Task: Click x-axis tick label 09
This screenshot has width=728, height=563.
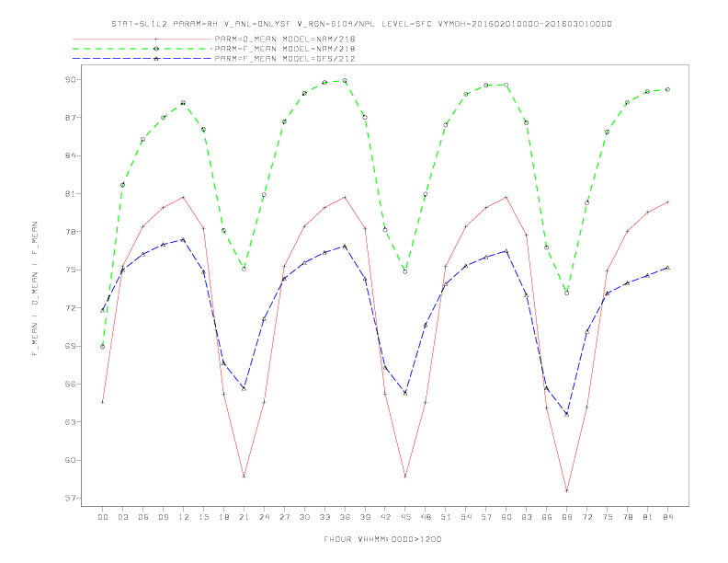Action: pyautogui.click(x=163, y=517)
